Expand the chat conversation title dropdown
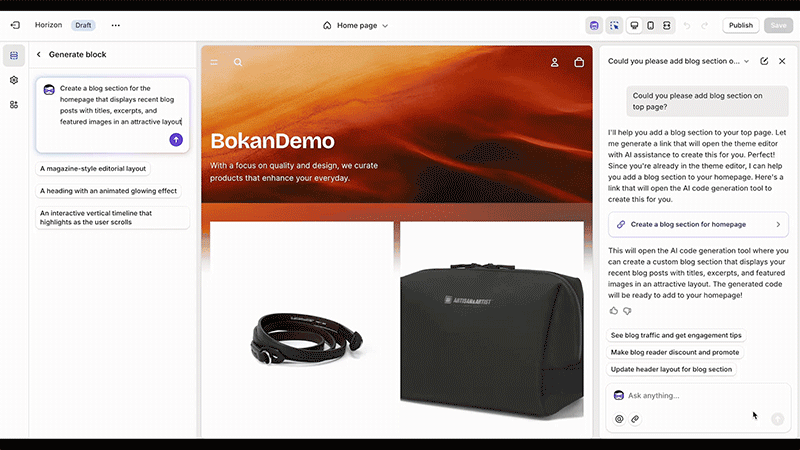Viewport: 800px width, 450px height. (746, 61)
